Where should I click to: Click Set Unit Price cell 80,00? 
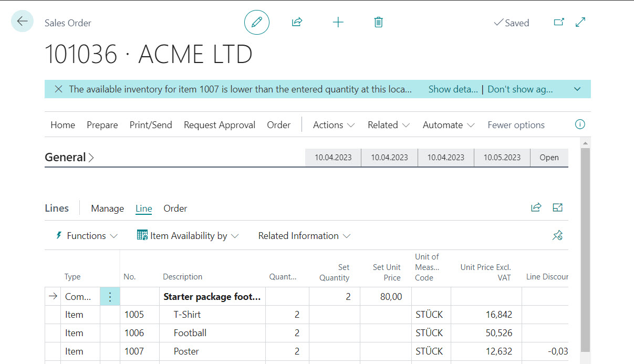pos(386,297)
